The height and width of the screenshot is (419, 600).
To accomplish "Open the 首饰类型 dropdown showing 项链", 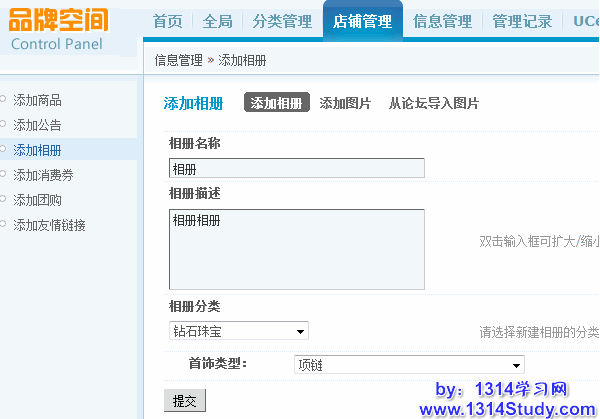I will (408, 365).
